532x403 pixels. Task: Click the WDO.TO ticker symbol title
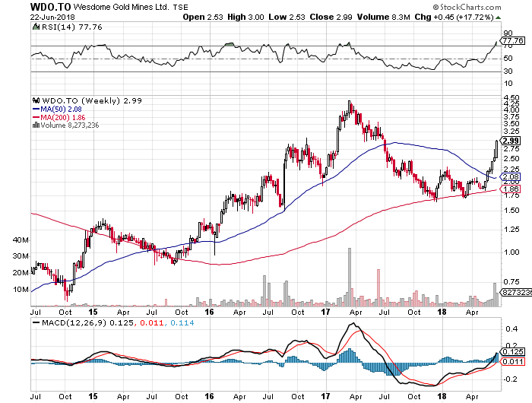[x=50, y=7]
